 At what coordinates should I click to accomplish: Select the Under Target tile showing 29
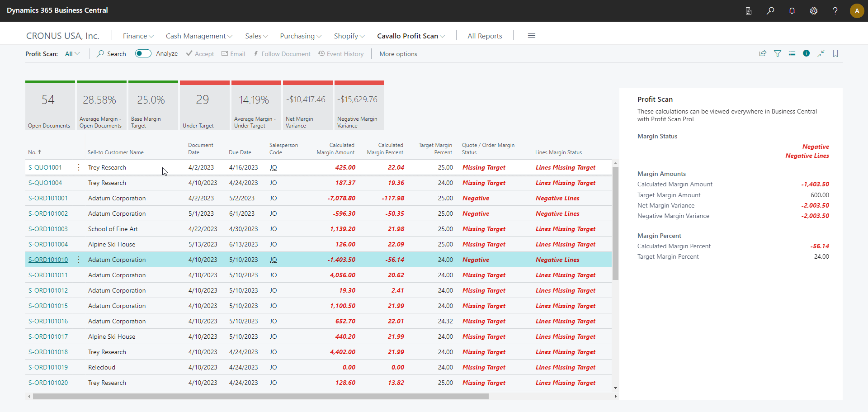204,106
